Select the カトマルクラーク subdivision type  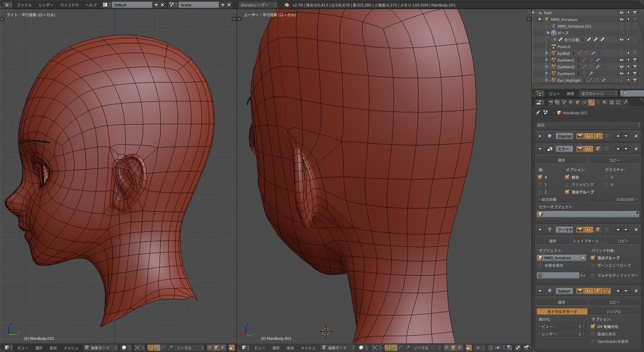562,311
